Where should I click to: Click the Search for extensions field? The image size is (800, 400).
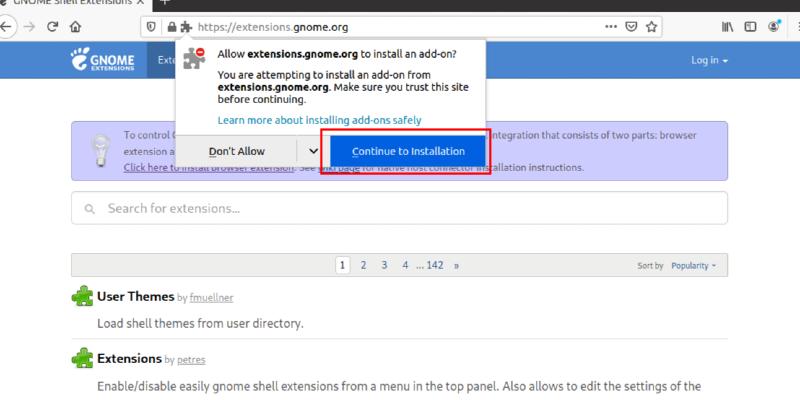pos(398,209)
